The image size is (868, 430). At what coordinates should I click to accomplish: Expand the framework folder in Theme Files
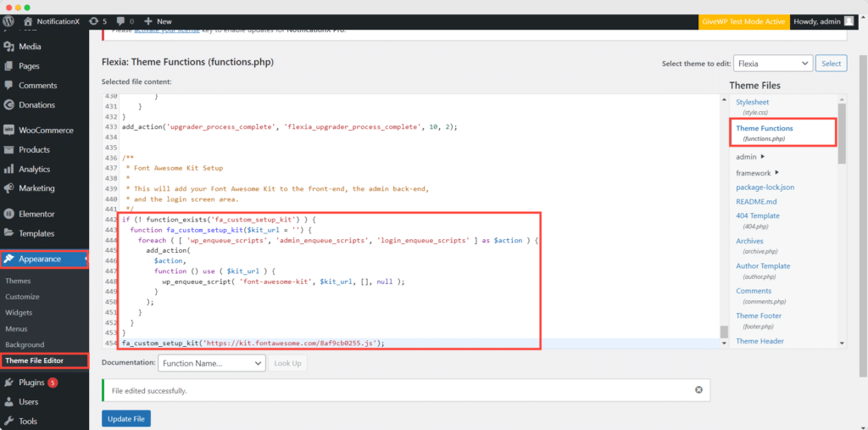pos(754,173)
